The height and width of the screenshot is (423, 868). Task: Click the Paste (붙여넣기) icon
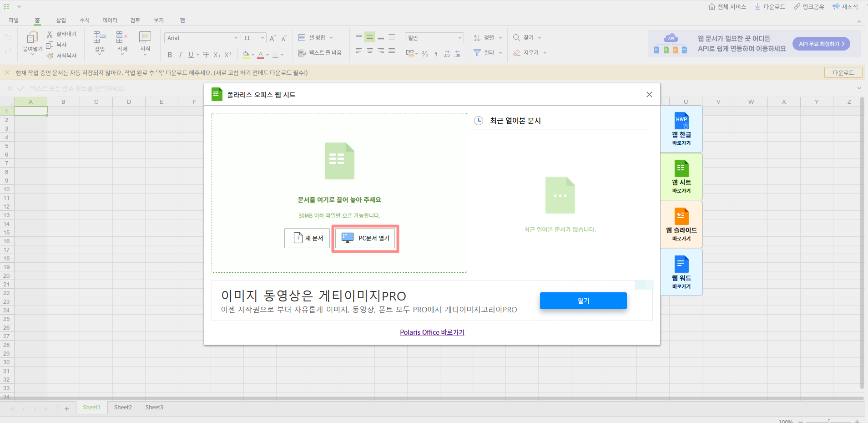point(32,37)
